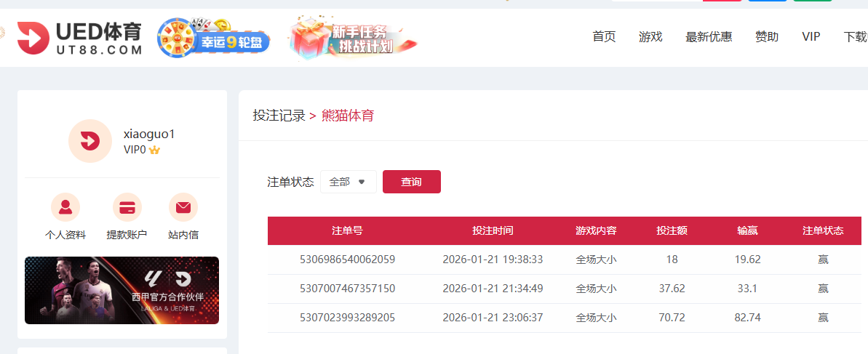Click bet amount 18

(672, 260)
